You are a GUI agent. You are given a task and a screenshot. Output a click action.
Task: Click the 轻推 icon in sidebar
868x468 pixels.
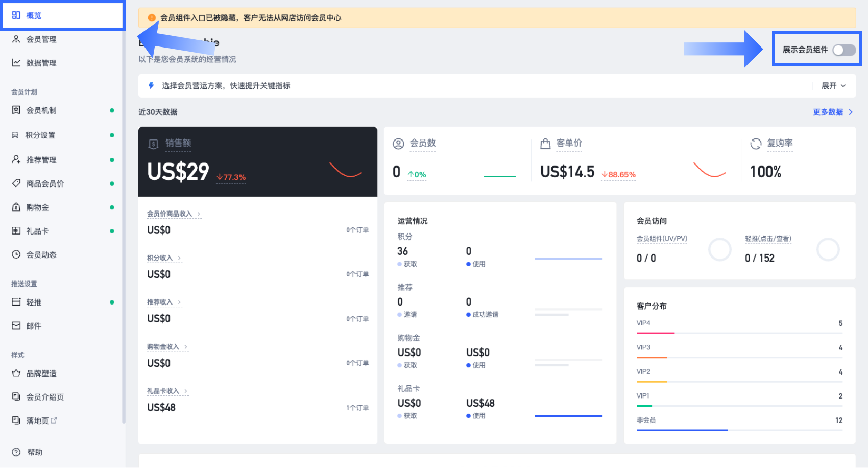(16, 301)
